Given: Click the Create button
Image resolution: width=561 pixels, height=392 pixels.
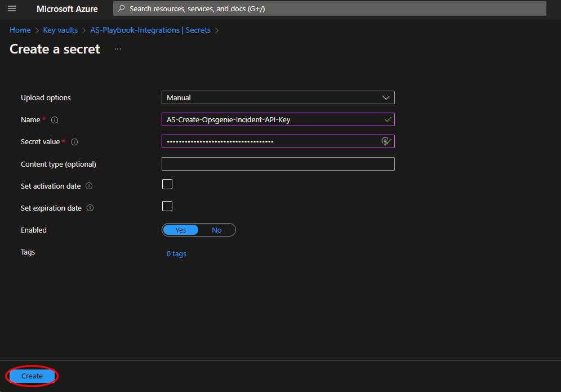Looking at the screenshot, I should [x=32, y=376].
